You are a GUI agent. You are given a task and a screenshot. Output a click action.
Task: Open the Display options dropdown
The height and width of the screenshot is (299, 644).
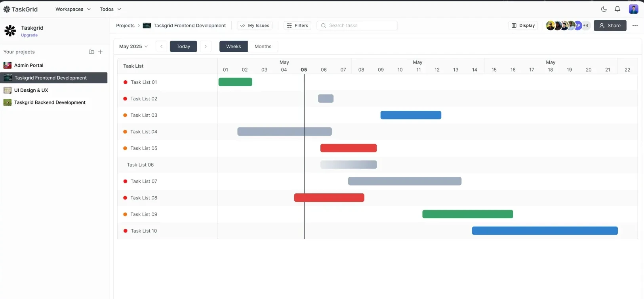coord(523,25)
